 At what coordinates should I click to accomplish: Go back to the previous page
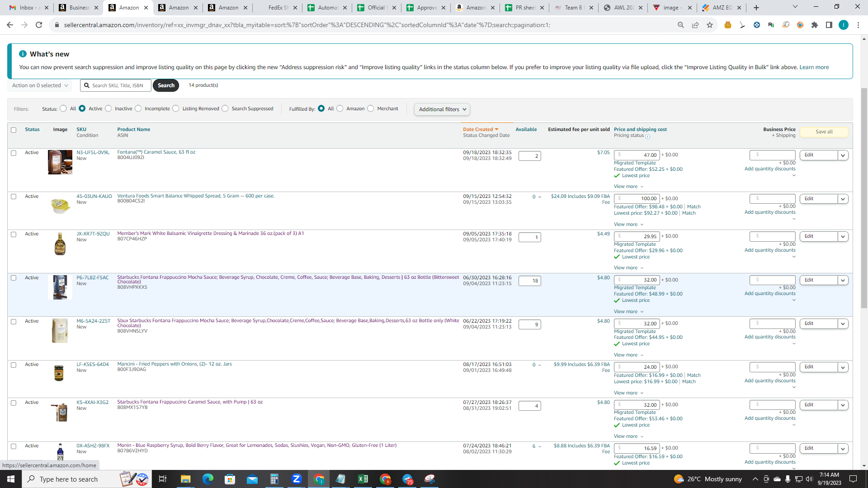pyautogui.click(x=10, y=25)
